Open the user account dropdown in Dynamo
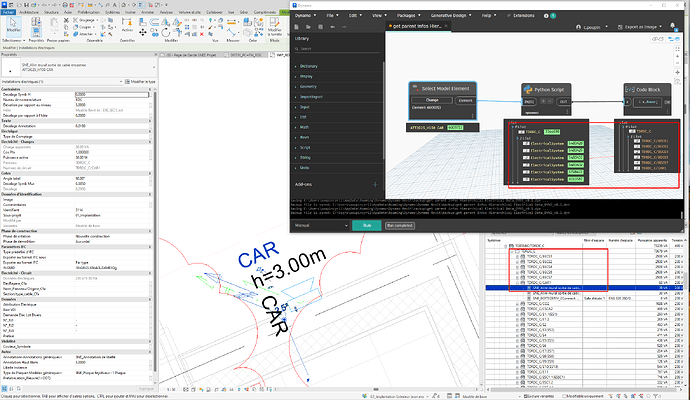This screenshot has width=690, height=400. tap(592, 27)
